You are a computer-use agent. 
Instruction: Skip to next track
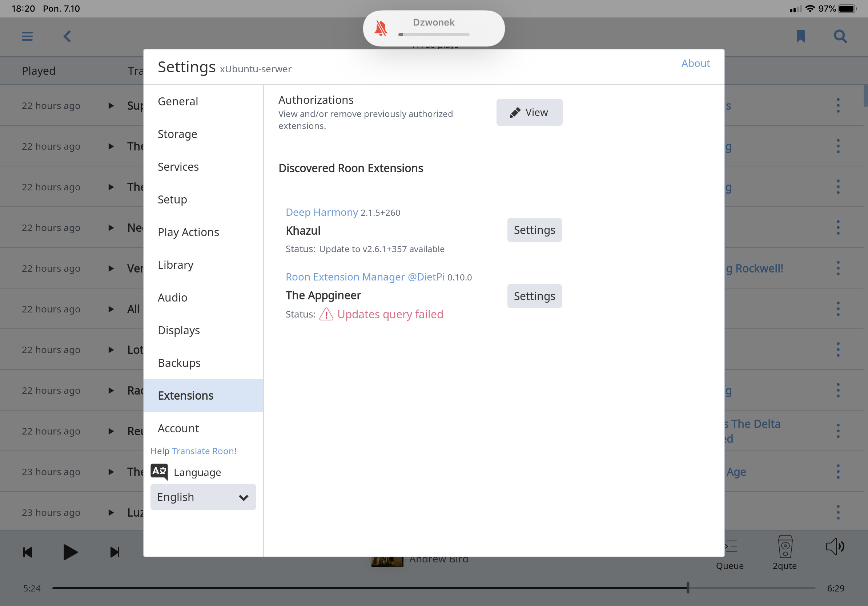(115, 552)
